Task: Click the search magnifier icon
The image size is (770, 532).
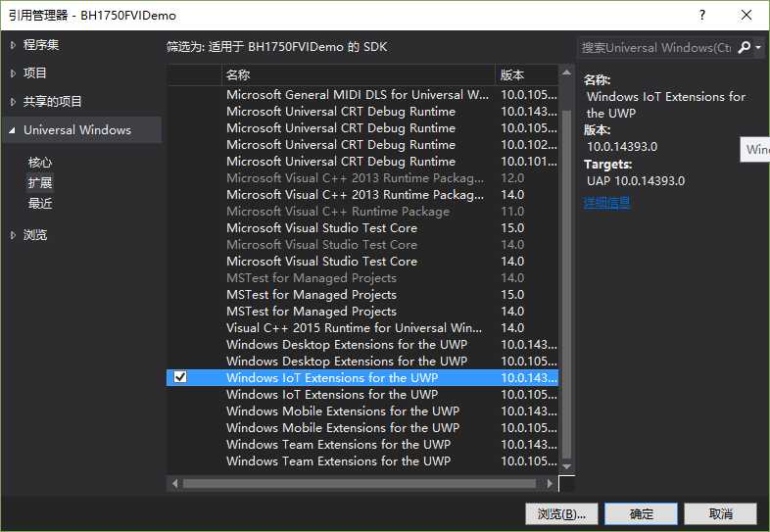Action: click(744, 47)
